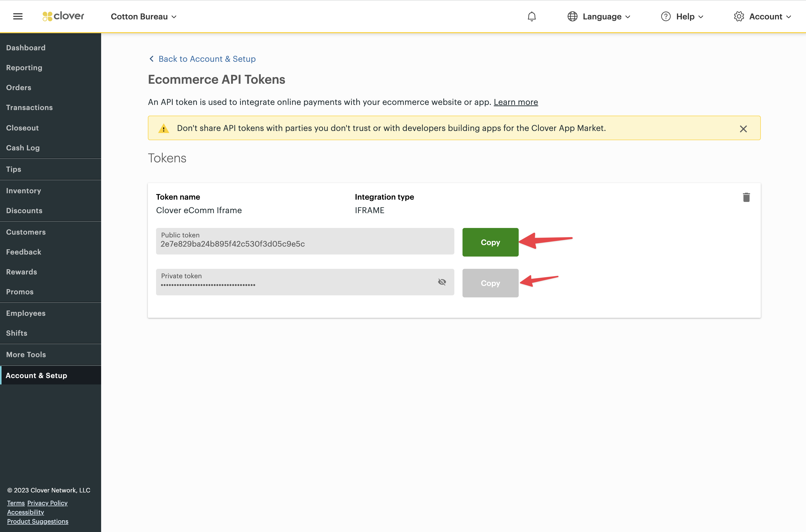The height and width of the screenshot is (532, 806).
Task: Click the back chevron beside Back to Account & Setup
Action: tap(151, 59)
